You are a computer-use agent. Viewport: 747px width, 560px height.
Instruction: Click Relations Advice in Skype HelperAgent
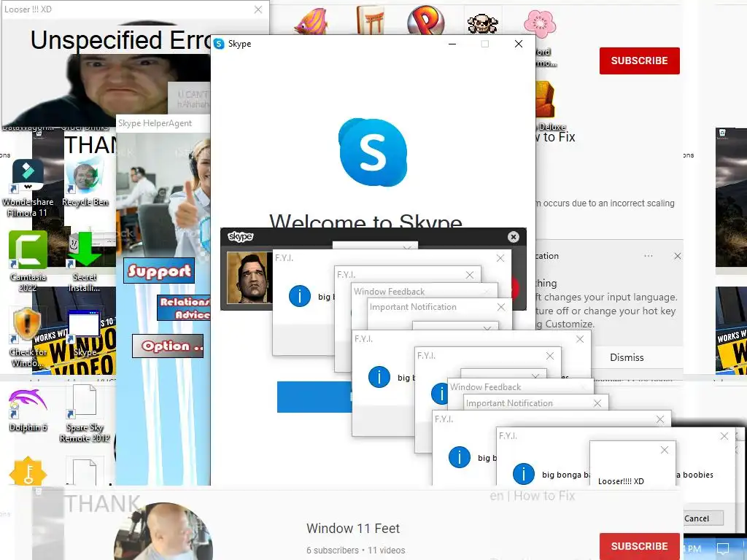click(x=184, y=308)
